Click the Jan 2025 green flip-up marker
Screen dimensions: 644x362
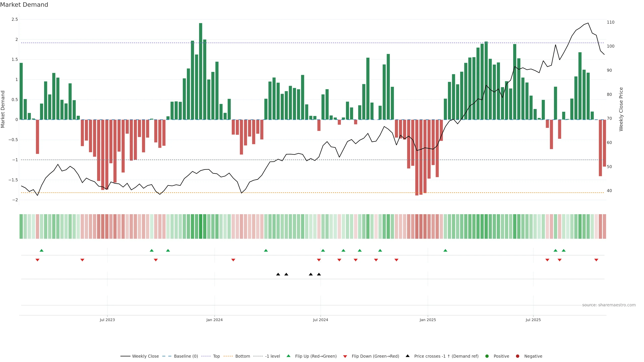tap(445, 250)
